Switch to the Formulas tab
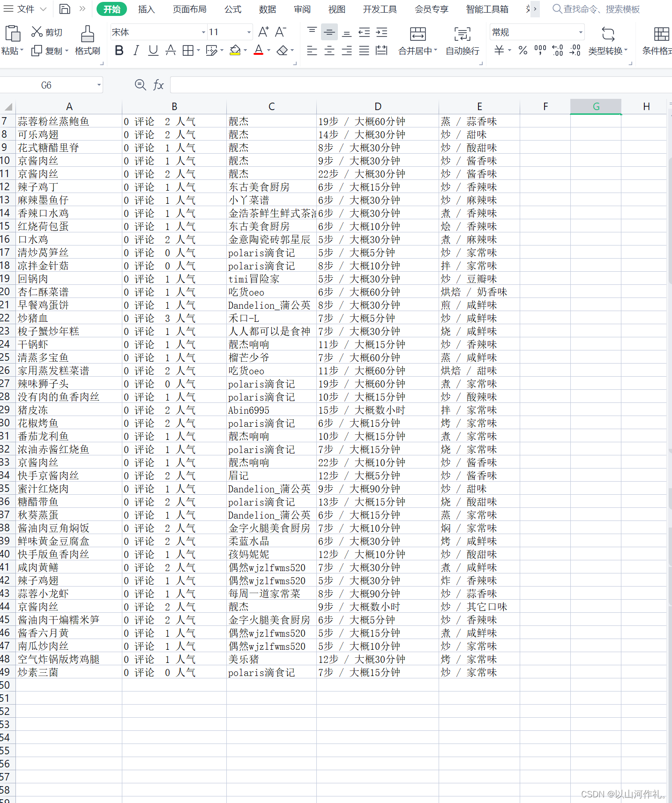 click(x=232, y=9)
